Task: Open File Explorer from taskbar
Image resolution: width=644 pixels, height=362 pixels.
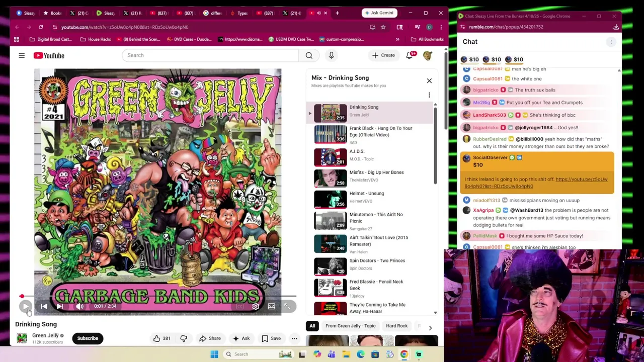Action: point(346,354)
